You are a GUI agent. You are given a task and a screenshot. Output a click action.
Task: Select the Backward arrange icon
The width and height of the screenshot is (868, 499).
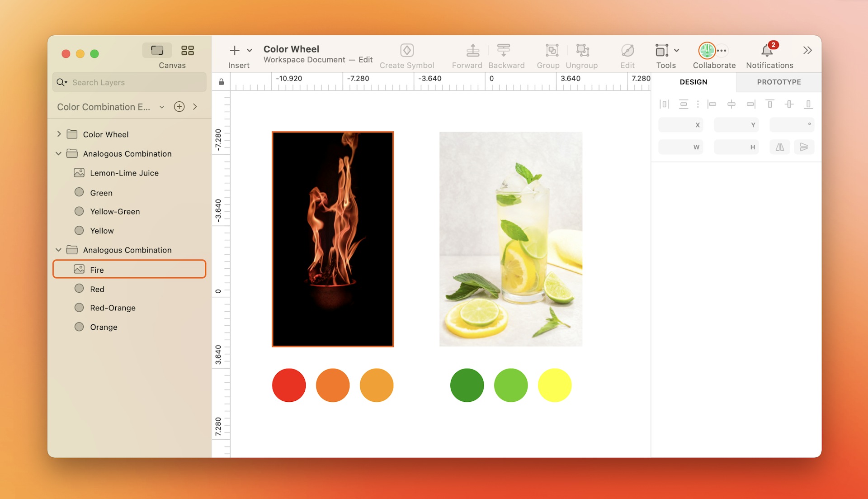504,50
